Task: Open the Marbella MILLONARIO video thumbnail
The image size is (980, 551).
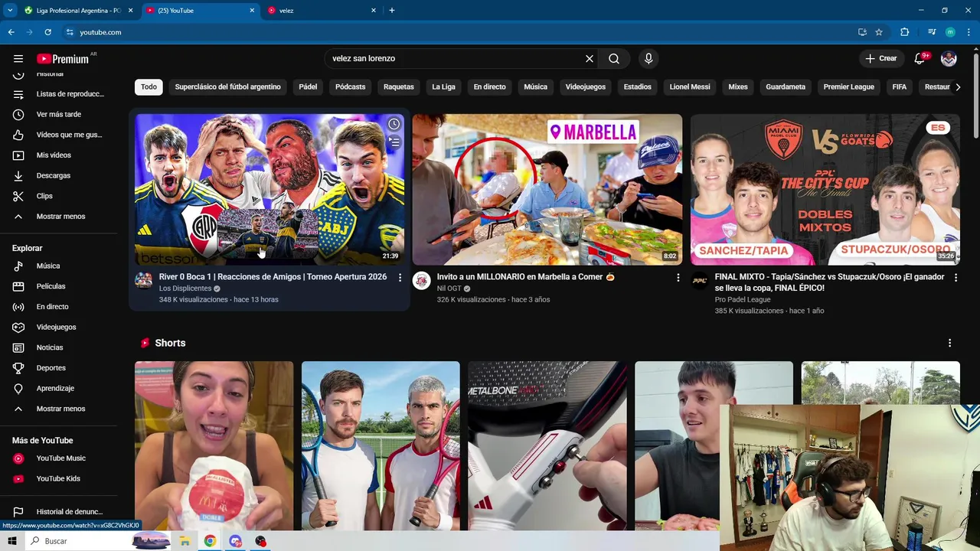Action: 547,189
